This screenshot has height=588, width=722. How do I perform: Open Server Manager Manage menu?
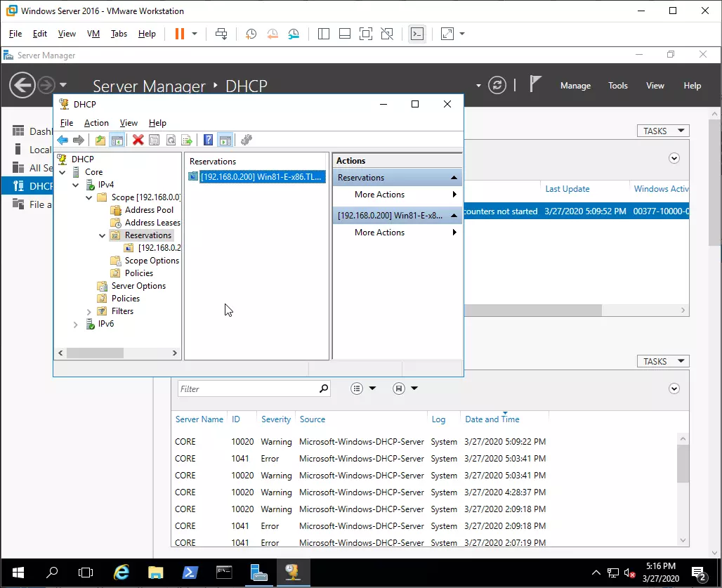tap(576, 86)
